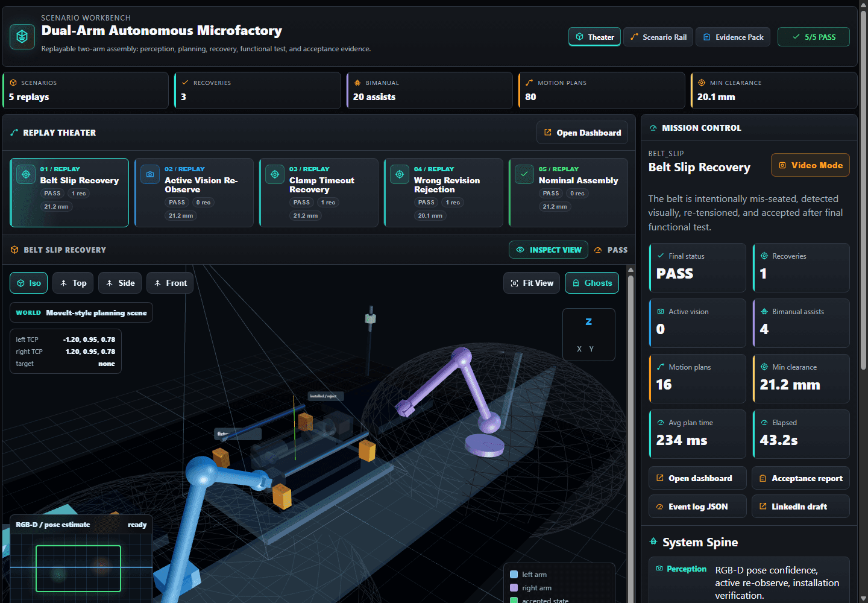
Task: Switch to the Scenario Rail tab
Action: (x=658, y=37)
